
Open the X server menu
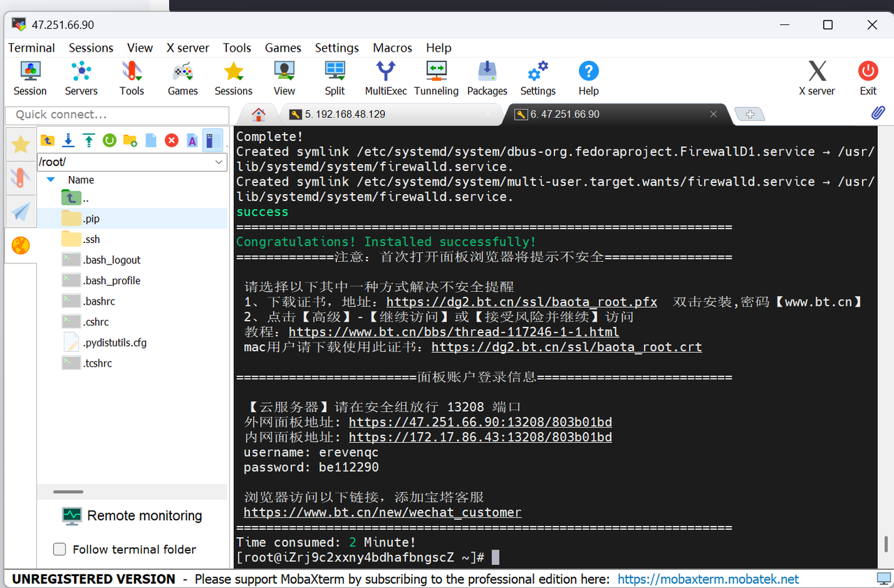[188, 47]
